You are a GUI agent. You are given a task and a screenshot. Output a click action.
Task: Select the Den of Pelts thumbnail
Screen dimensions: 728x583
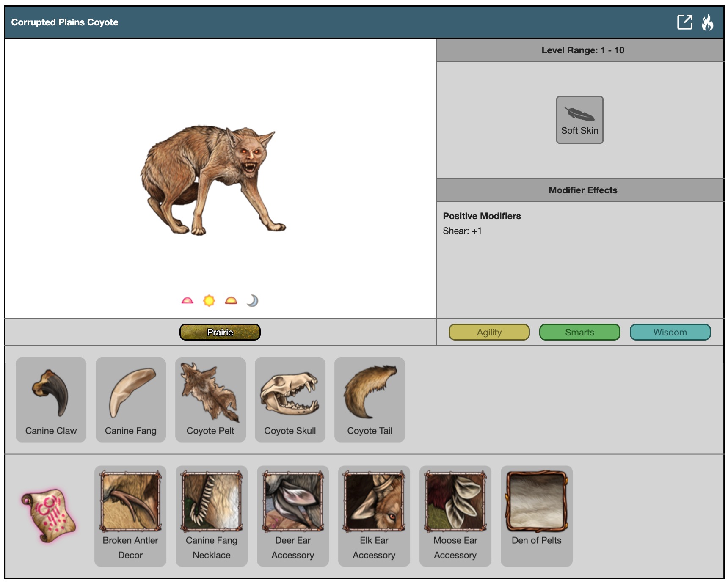tap(536, 502)
